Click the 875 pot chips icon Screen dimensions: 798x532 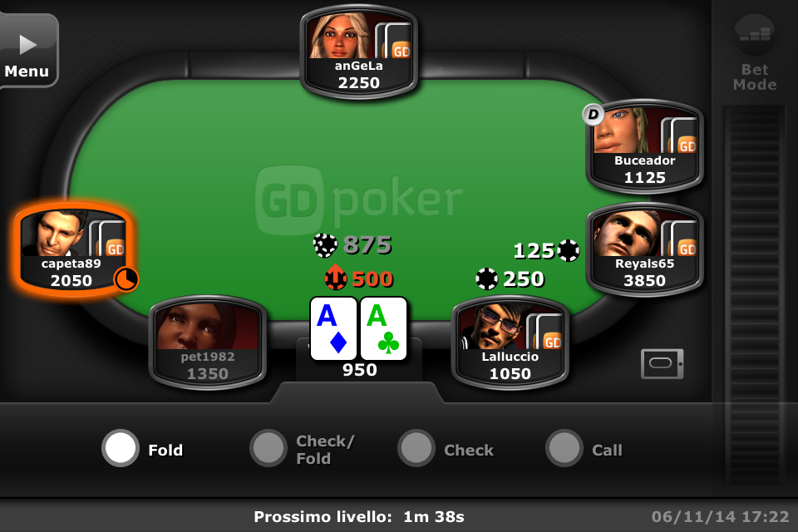point(325,245)
